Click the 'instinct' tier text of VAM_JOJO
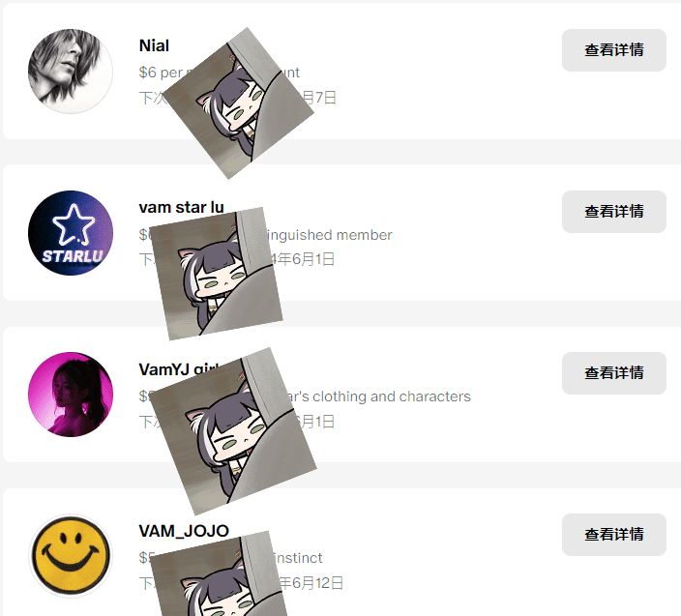Screen dimensions: 681x616 tap(298, 558)
